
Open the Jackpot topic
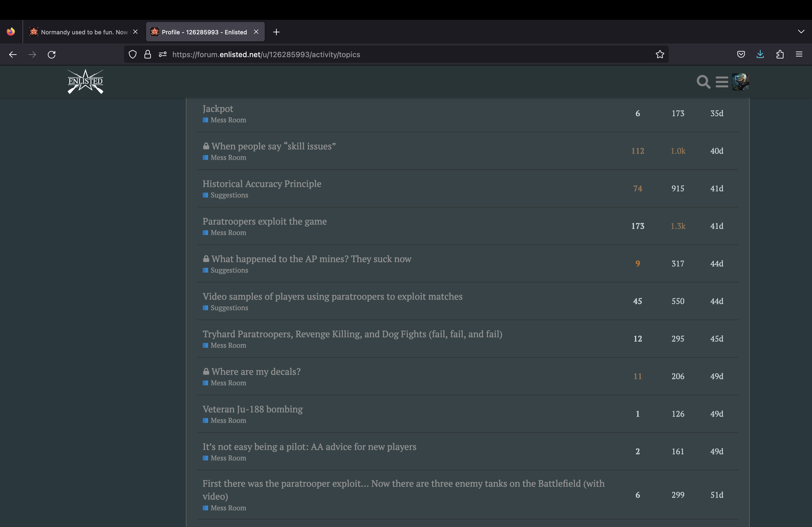[x=218, y=109]
